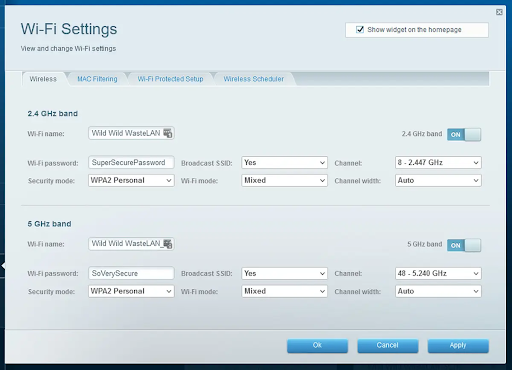Expand the 5 GHz Security mode dropdown
This screenshot has height=370, width=512.
coord(131,291)
